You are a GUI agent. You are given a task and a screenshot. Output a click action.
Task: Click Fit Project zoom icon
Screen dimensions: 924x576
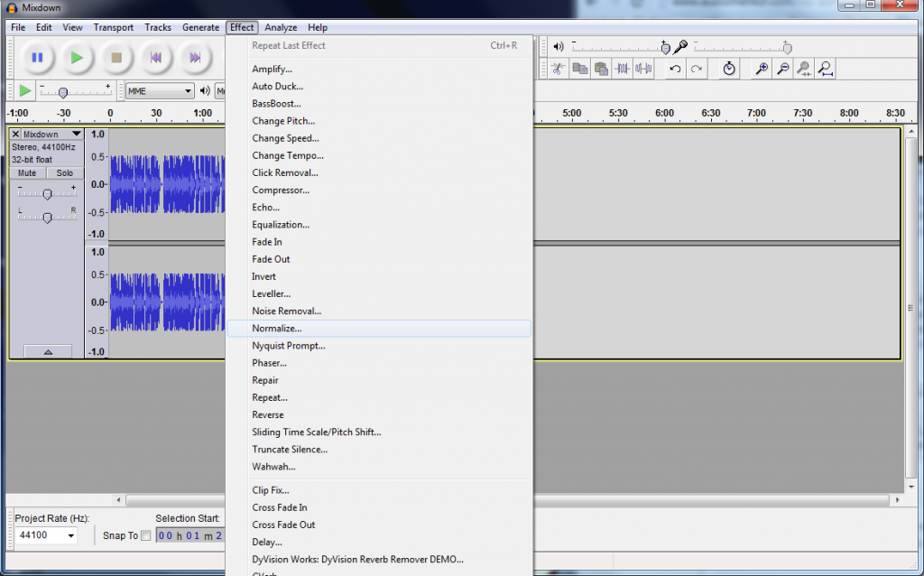826,69
